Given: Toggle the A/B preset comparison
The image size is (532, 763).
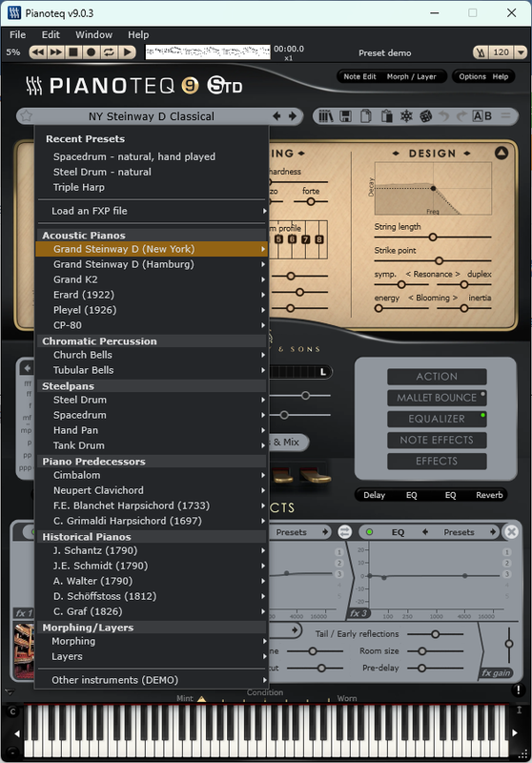Looking at the screenshot, I should coord(481,116).
